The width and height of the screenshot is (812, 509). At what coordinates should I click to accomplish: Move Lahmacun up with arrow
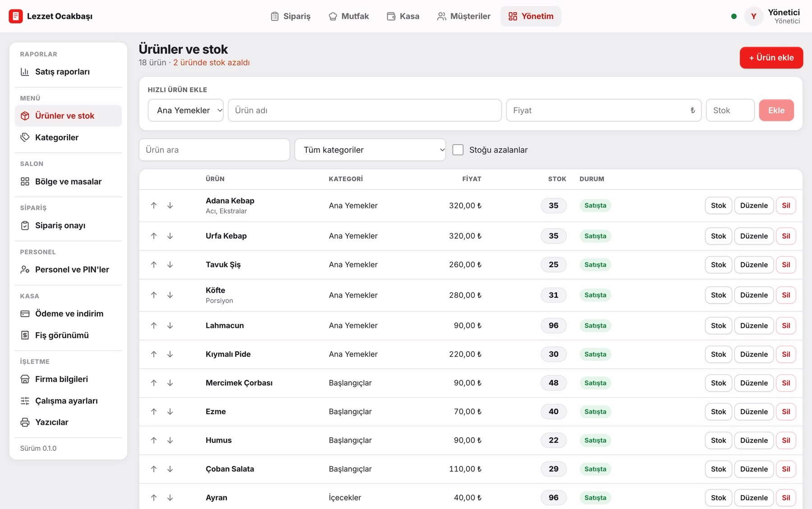coord(154,325)
